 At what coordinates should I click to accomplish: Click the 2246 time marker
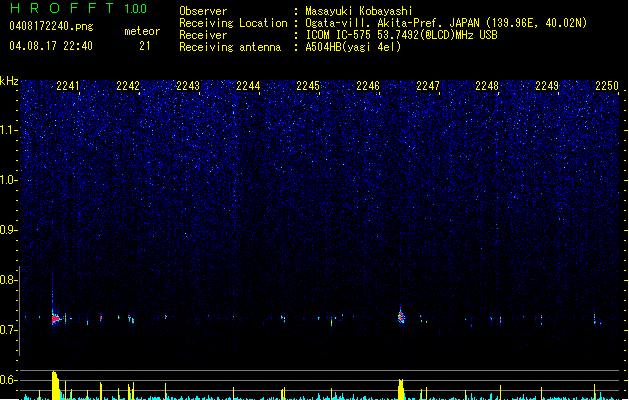[368, 86]
